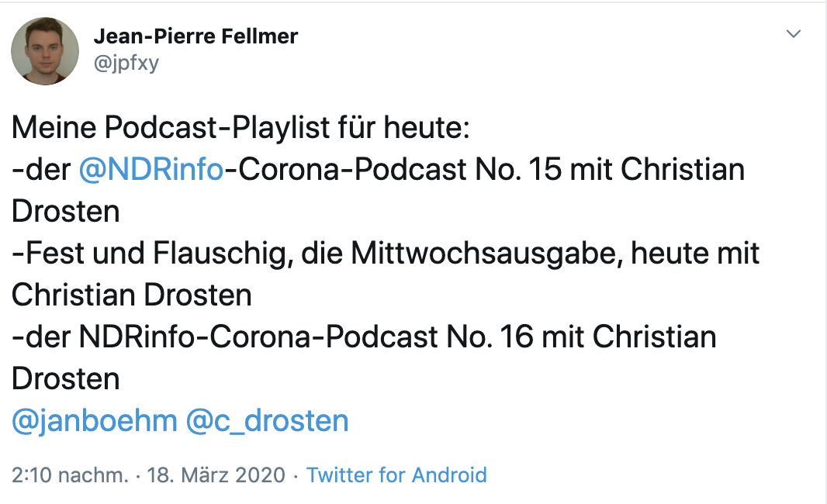Click the @jpfxy handle
Viewport: 827px width, 504px height.
tap(126, 63)
